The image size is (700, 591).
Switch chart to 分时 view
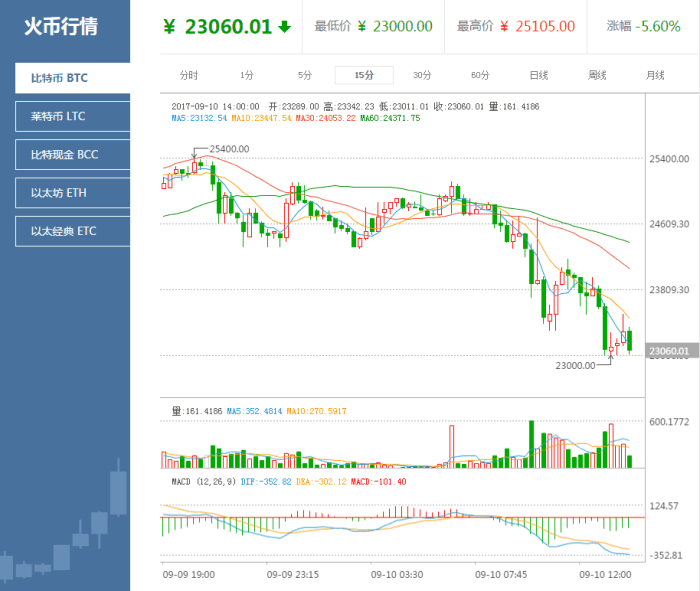(x=188, y=75)
